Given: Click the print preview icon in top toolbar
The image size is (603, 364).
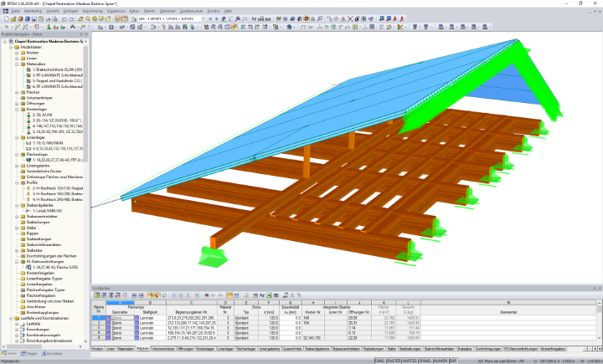Looking at the screenshot, I should coord(55,18).
